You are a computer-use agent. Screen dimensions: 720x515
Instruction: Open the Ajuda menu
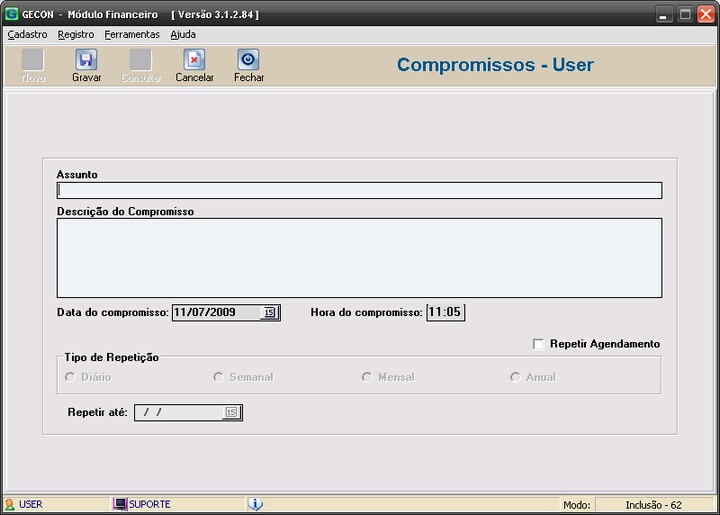pyautogui.click(x=183, y=34)
